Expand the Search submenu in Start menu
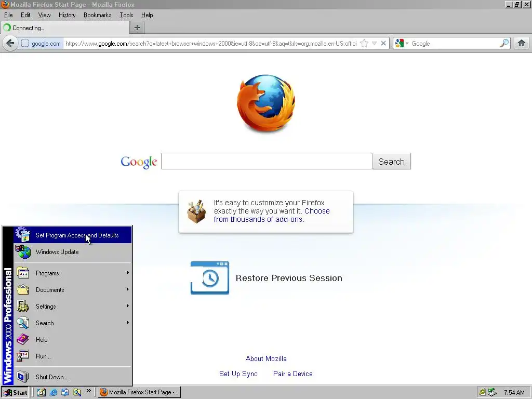Screen dimensions: 532x399 [x=73, y=323]
